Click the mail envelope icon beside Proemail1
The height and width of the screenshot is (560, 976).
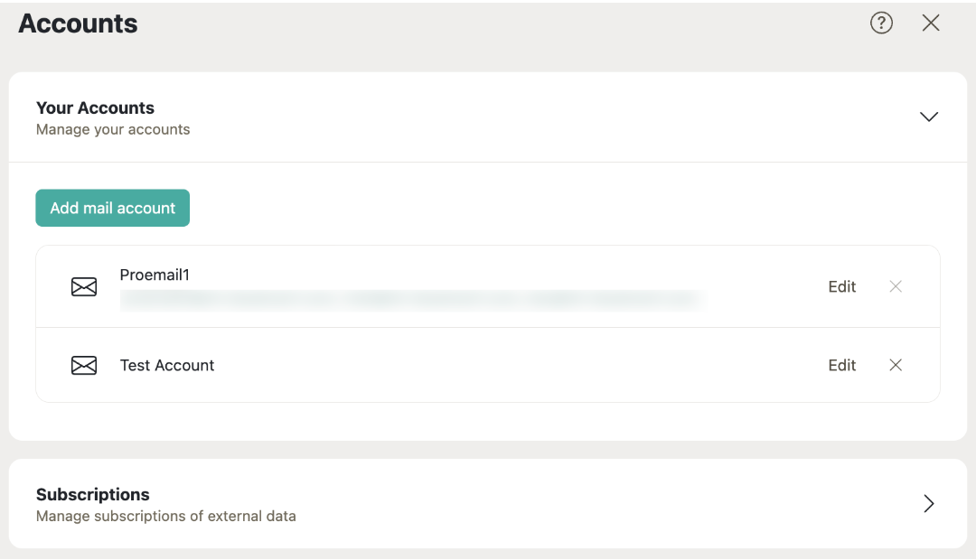tap(84, 286)
